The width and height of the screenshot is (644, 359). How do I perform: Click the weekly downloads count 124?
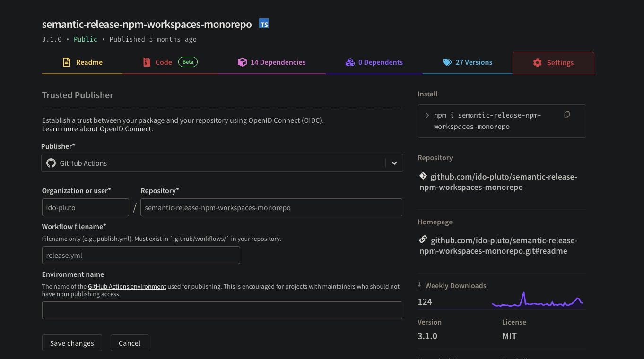[x=425, y=301]
